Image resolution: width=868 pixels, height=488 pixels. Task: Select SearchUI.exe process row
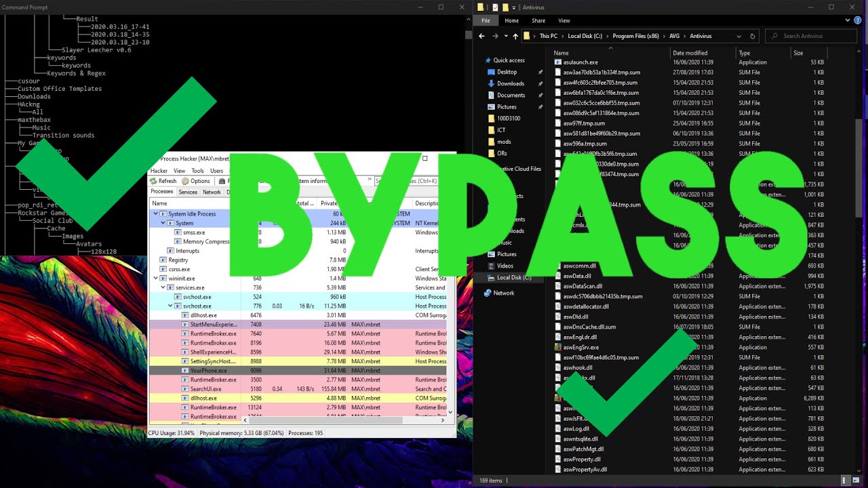(x=298, y=389)
